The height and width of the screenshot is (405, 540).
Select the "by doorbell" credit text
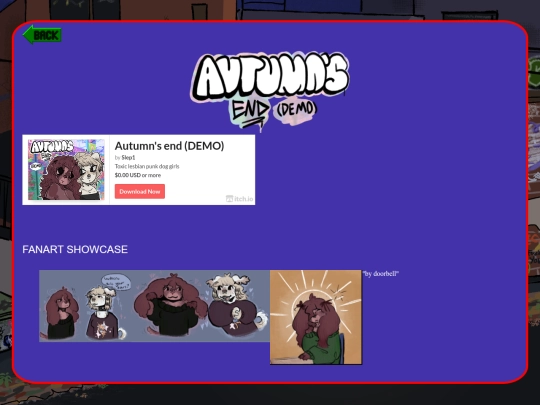381,274
